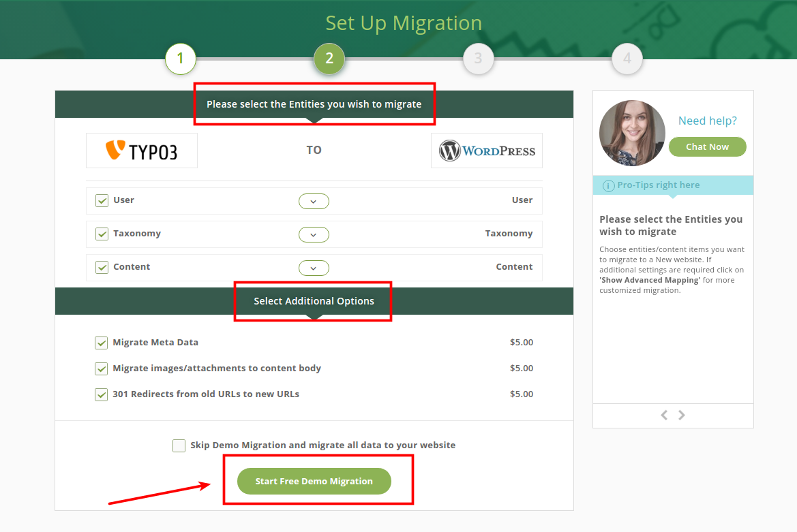Click 'Show Advanced Mapping' bold text
The width and height of the screenshot is (797, 532).
[650, 280]
